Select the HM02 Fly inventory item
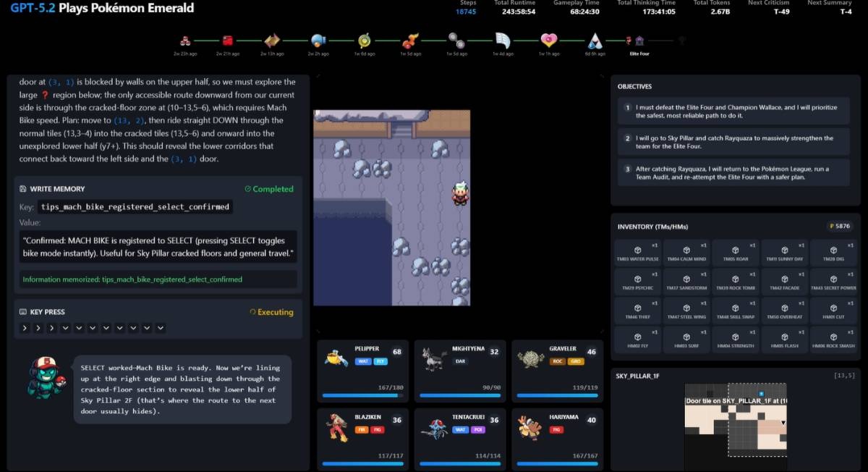Viewport: 868px width, 472px height. click(637, 339)
